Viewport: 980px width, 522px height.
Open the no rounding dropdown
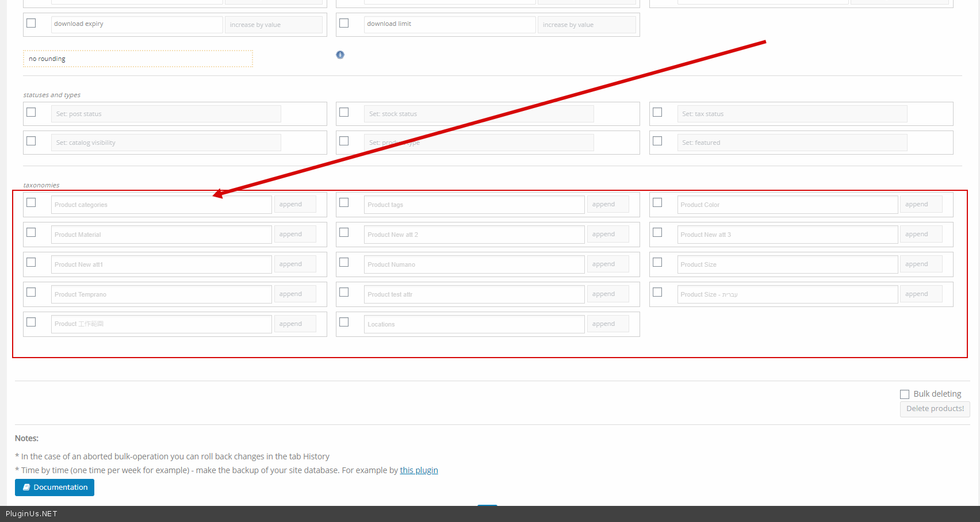tap(138, 59)
